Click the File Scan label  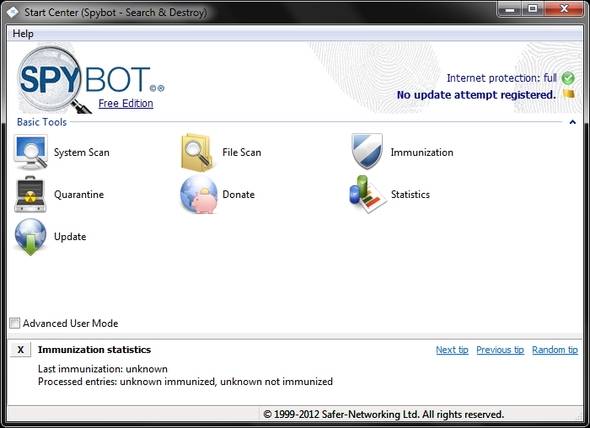242,152
